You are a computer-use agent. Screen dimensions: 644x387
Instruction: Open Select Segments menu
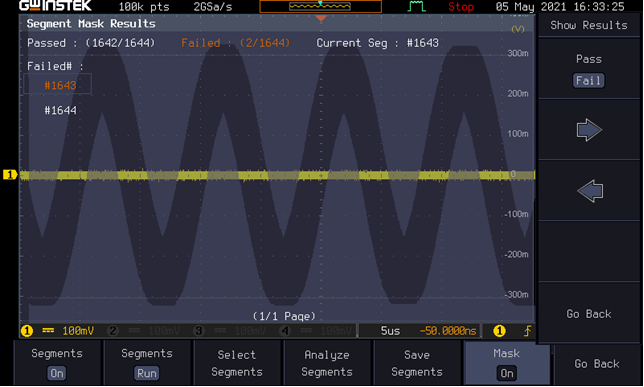(237, 363)
